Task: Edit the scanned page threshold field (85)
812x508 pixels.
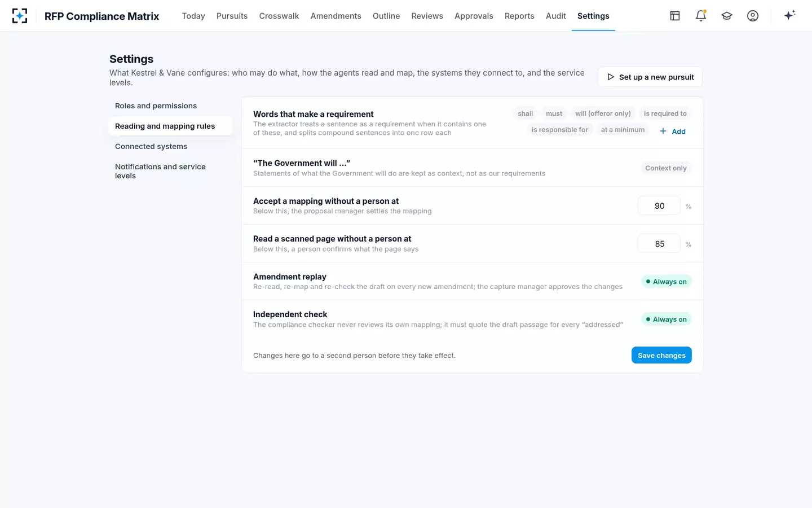Action: tap(659, 244)
